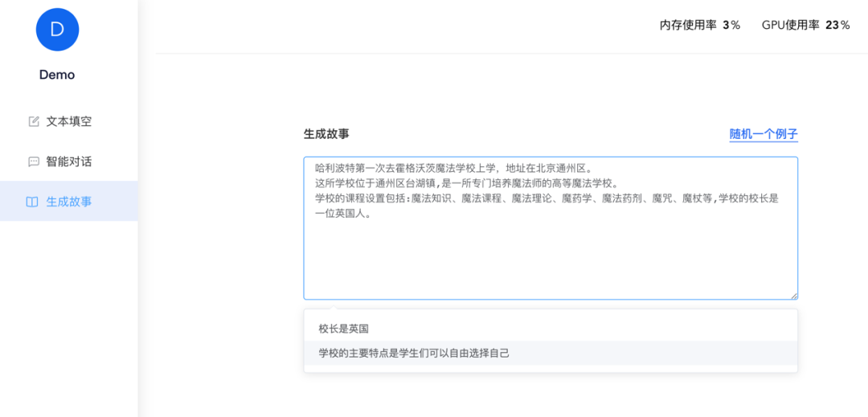Click inside the story text area
Viewport: 868px width, 417px height.
click(551, 228)
